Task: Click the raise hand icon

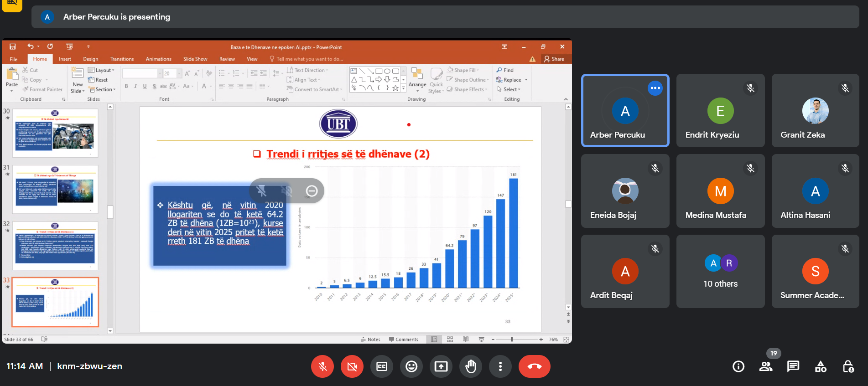Action: 471,366
